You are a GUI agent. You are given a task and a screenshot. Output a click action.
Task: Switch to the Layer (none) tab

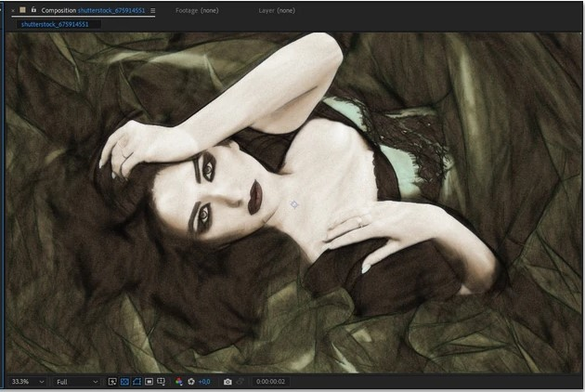point(275,10)
